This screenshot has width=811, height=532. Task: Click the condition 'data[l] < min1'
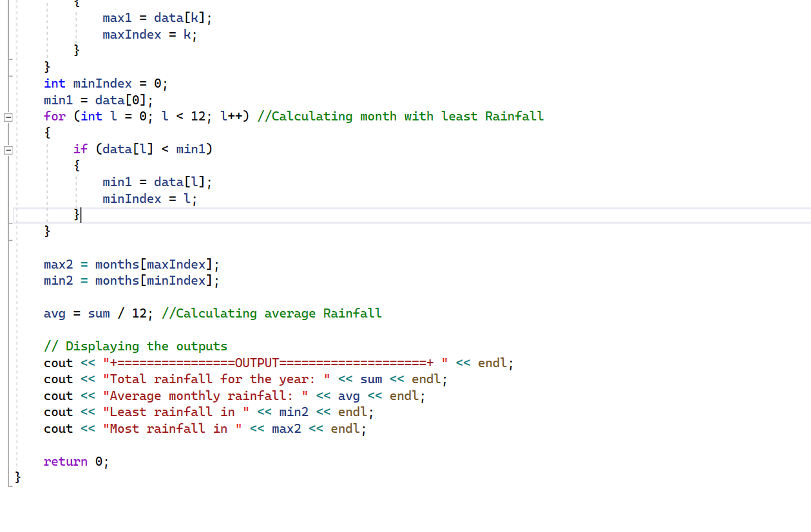154,149
